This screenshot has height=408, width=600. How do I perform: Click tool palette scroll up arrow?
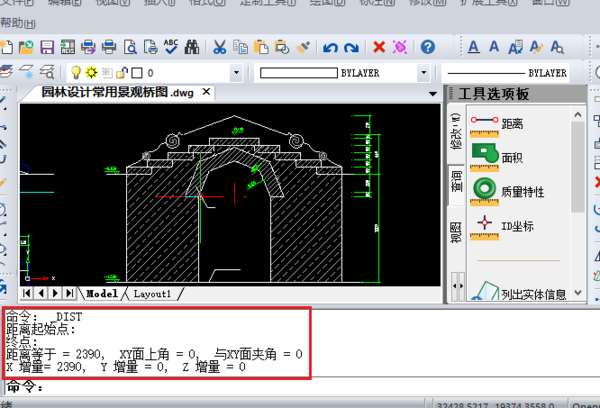[x=578, y=115]
